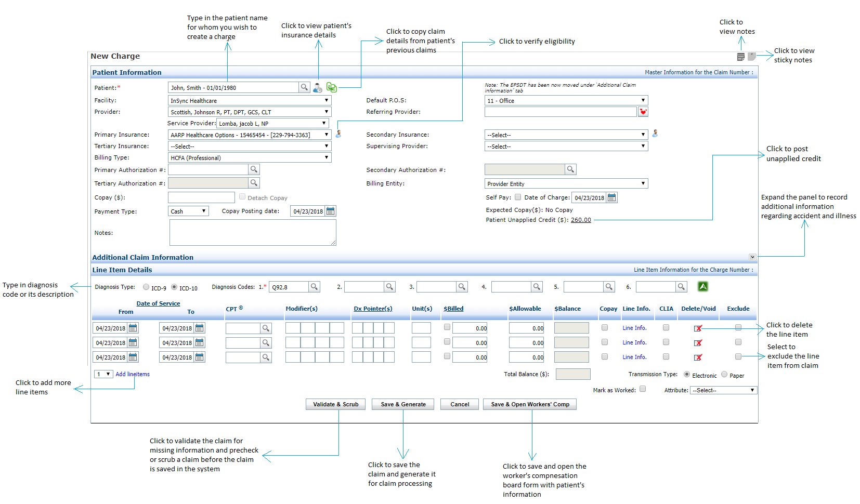Open the sticky notes icon
860x504 pixels.
click(x=752, y=56)
